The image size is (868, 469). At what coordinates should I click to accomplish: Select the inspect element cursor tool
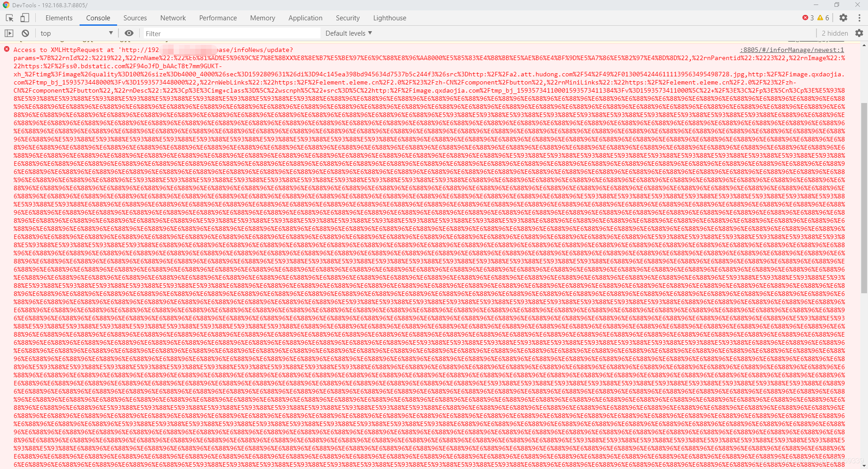click(x=8, y=17)
